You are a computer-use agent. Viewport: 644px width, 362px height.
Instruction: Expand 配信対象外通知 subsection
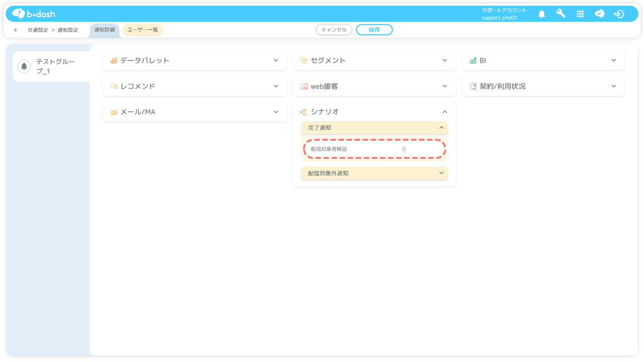pos(441,173)
